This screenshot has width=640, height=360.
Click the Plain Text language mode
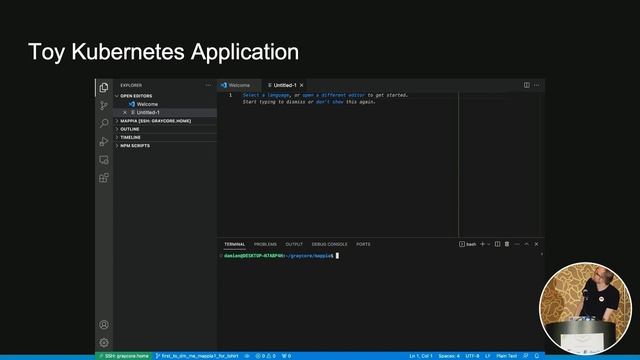507,356
